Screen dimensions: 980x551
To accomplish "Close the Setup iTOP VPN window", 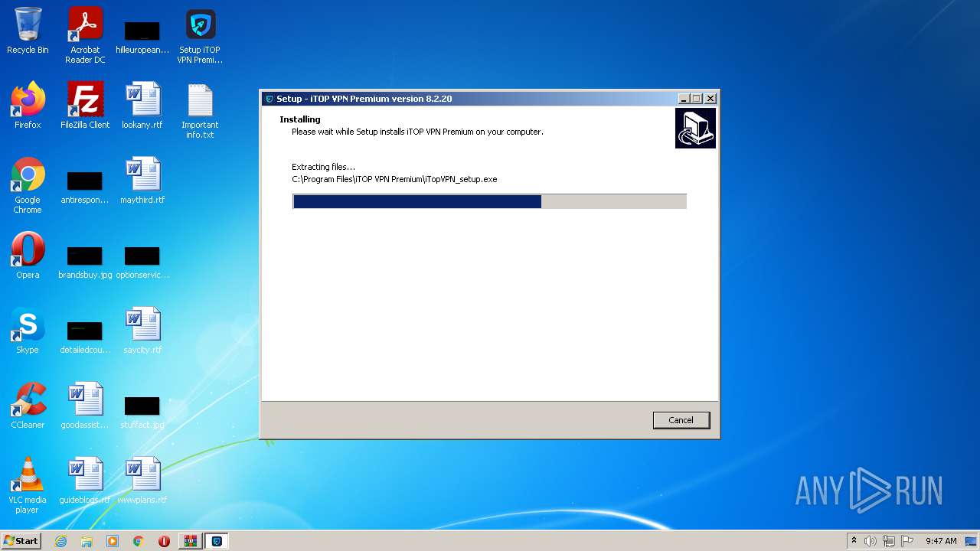I will [x=710, y=99].
